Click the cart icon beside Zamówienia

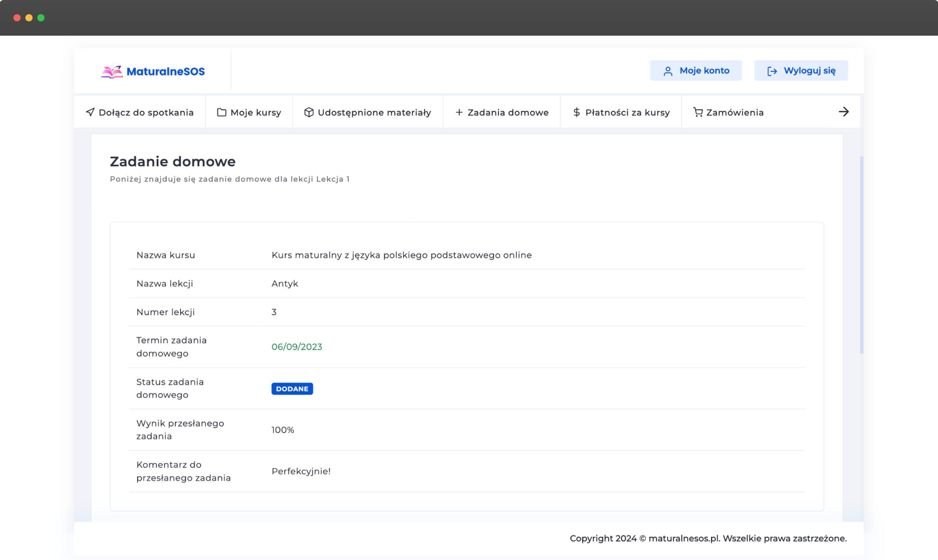tap(698, 112)
